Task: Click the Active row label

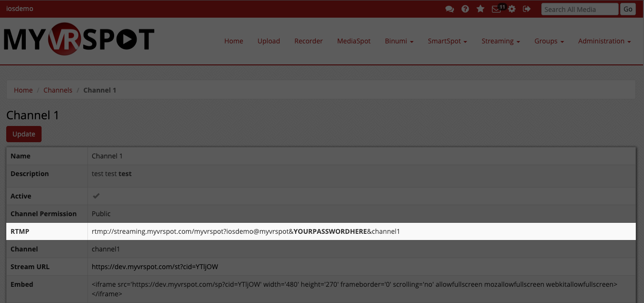Action: click(x=21, y=196)
